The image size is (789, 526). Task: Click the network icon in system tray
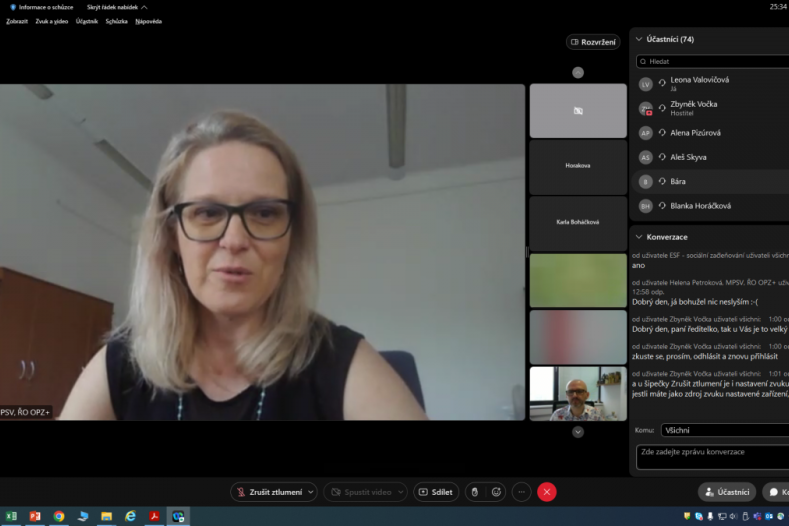tap(722, 516)
